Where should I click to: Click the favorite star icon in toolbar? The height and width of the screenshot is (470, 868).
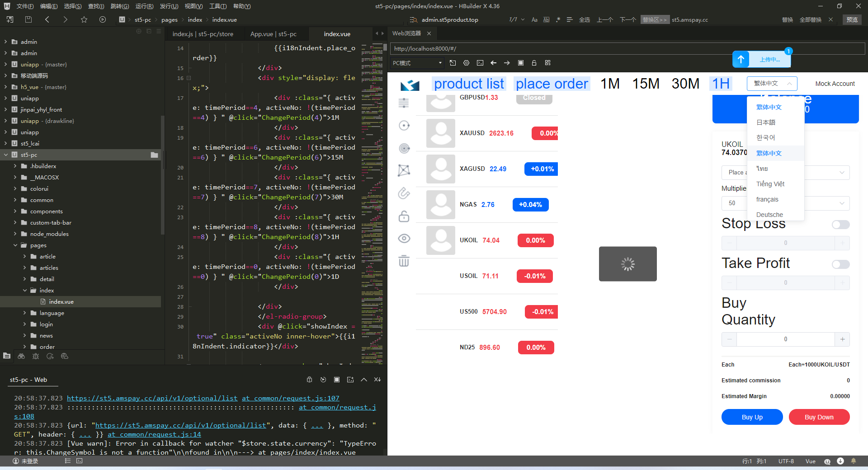point(84,19)
